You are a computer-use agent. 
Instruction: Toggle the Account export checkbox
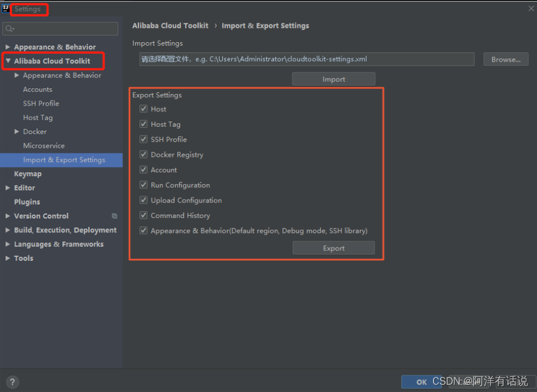pyautogui.click(x=143, y=170)
